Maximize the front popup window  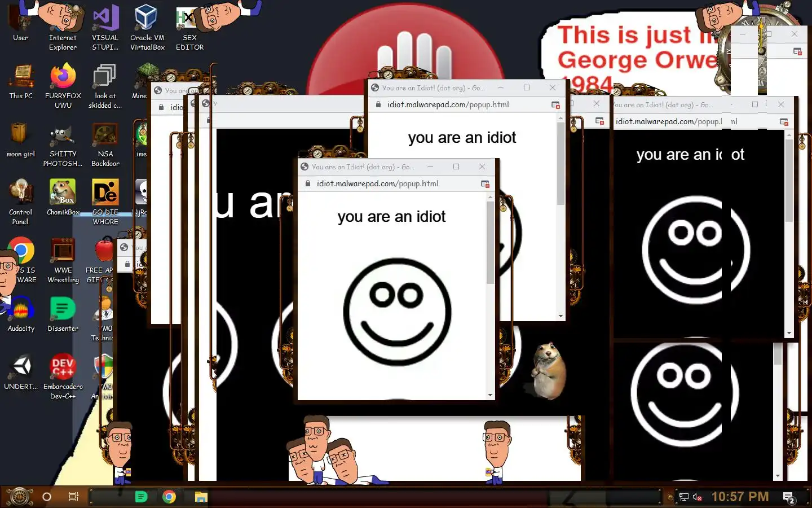(456, 167)
